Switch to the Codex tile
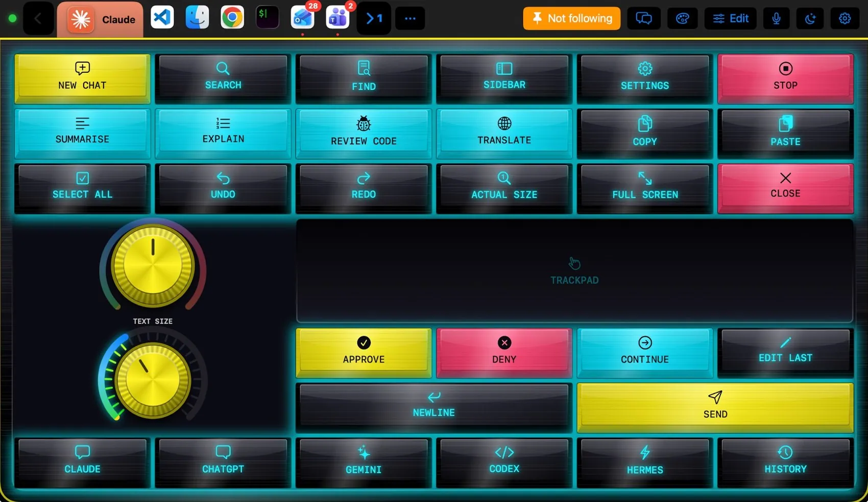Image resolution: width=868 pixels, height=502 pixels. (504, 462)
